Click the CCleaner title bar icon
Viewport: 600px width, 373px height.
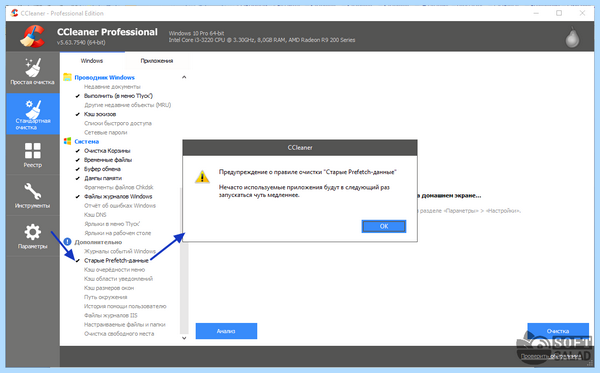point(15,13)
